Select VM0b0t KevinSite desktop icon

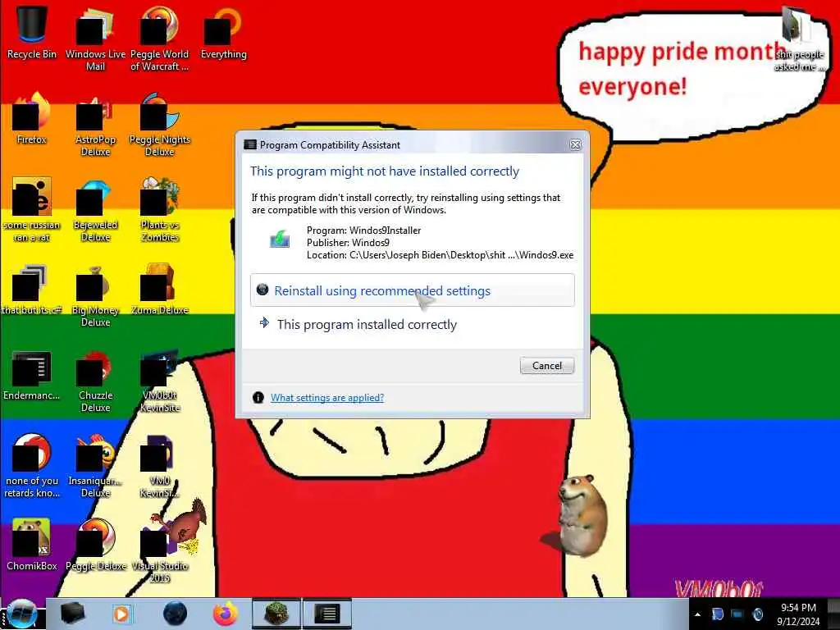coord(160,381)
